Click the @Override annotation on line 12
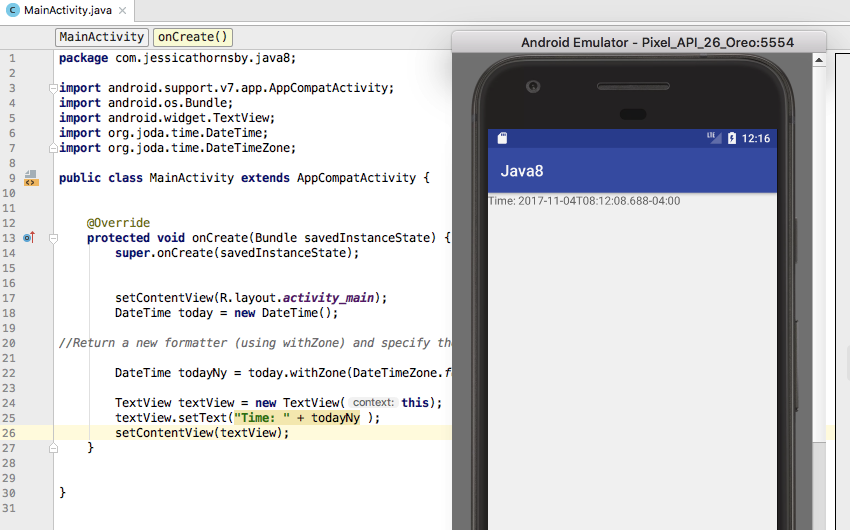The image size is (850, 530). [x=118, y=223]
